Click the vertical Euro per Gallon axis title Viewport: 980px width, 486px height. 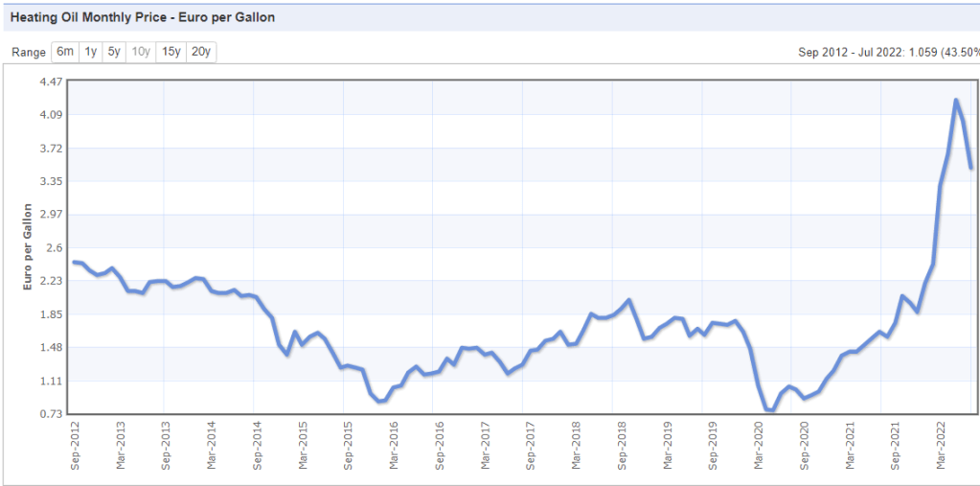[x=28, y=247]
